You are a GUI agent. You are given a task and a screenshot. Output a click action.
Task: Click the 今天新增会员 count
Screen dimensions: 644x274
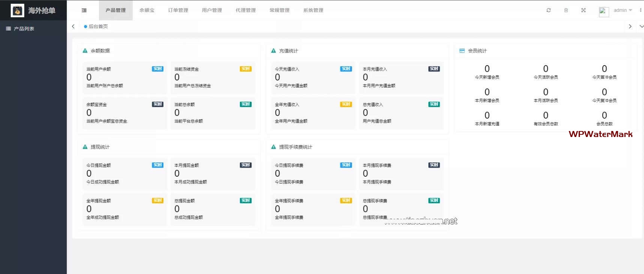[x=487, y=69]
